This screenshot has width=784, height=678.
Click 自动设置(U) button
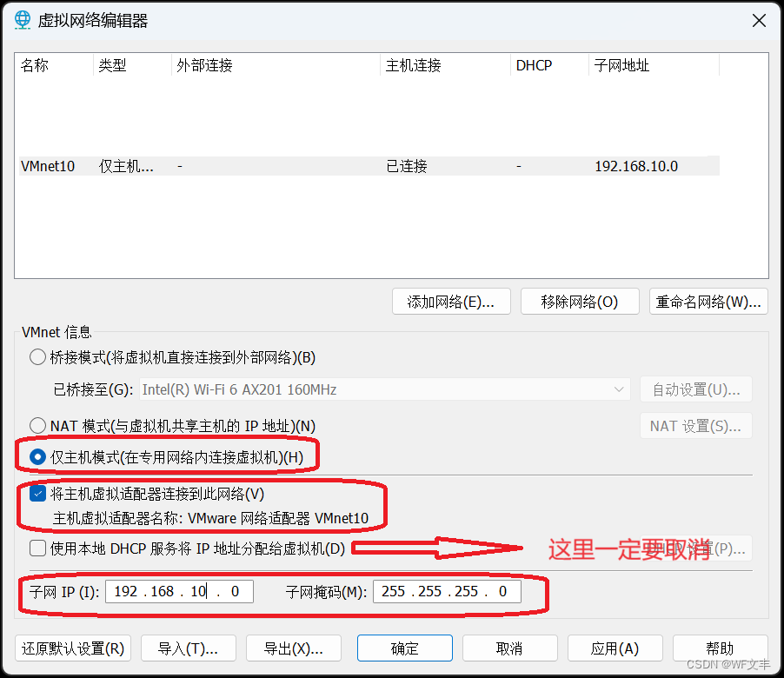pyautogui.click(x=695, y=389)
